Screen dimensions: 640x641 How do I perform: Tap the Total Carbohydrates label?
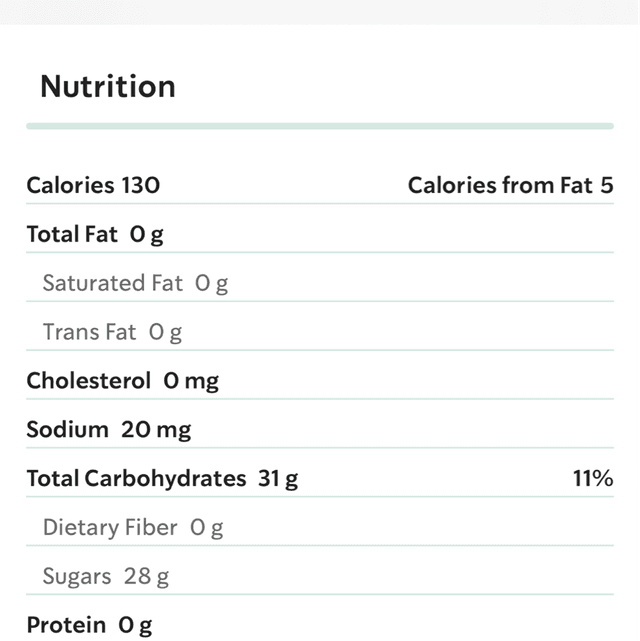tap(136, 479)
